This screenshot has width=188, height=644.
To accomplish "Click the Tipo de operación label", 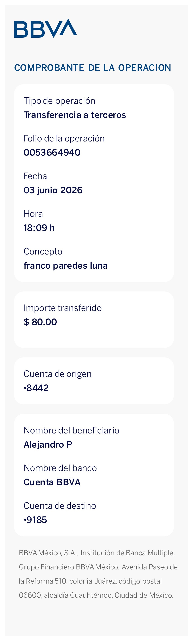I will click(59, 101).
